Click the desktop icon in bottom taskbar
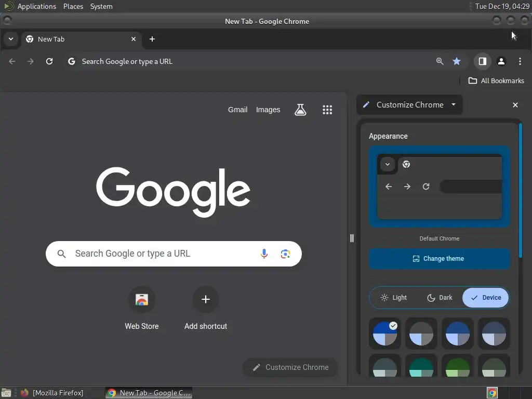 tap(6, 393)
